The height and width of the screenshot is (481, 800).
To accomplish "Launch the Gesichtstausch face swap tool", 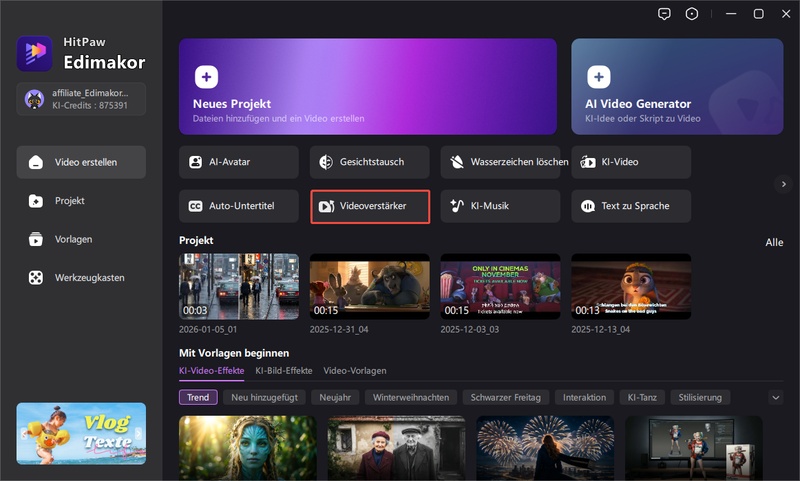I will pyautogui.click(x=370, y=162).
